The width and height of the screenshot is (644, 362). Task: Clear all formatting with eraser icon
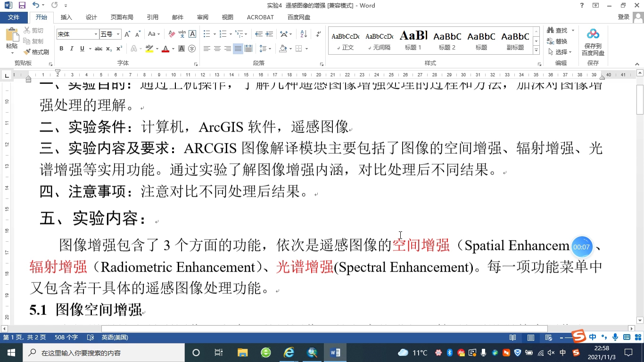click(x=172, y=34)
